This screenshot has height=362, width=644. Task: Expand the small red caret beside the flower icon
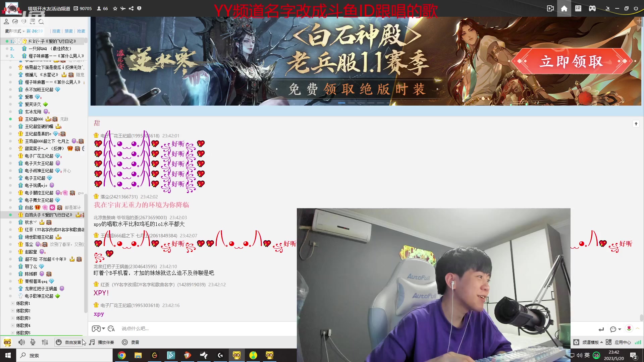coord(637,328)
